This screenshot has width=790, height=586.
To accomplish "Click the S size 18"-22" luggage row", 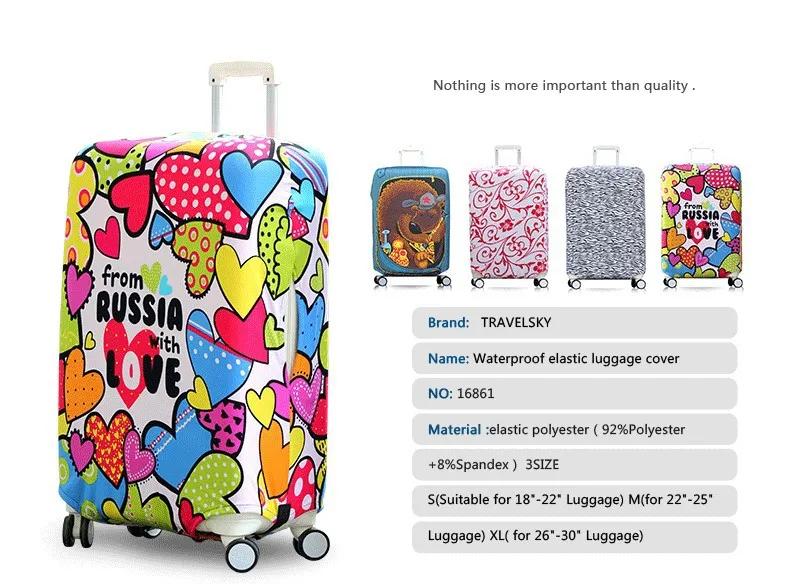I will 574,500.
